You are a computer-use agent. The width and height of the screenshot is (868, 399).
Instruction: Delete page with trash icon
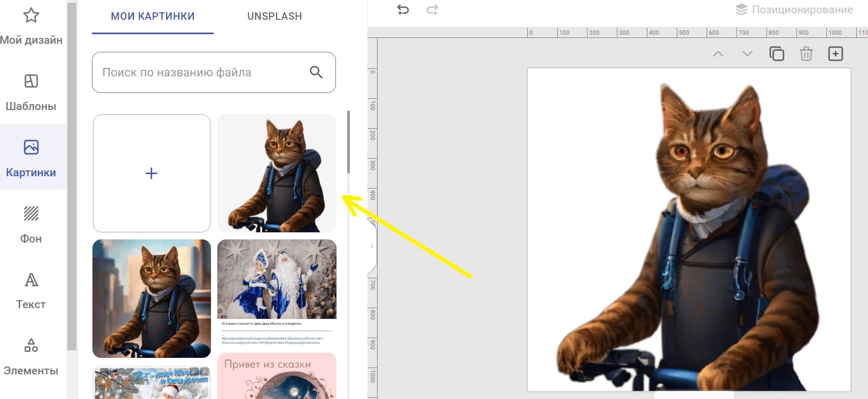806,54
